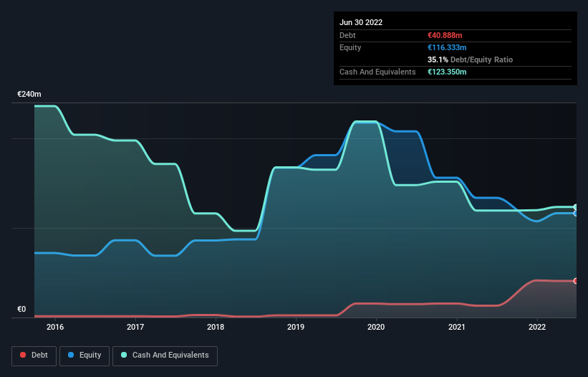Image resolution: width=588 pixels, height=377 pixels.
Task: Select the blue Equity endpoint marker
Action: click(576, 214)
